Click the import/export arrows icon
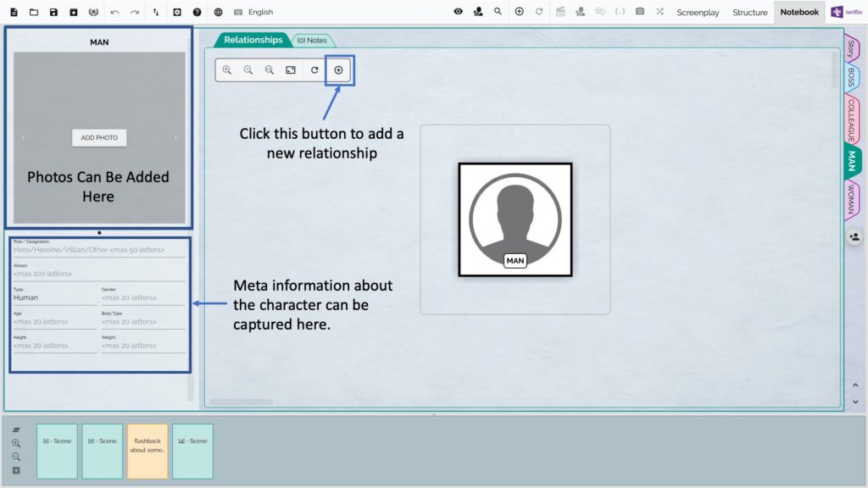Screen dimensions: 868x488 tap(156, 12)
